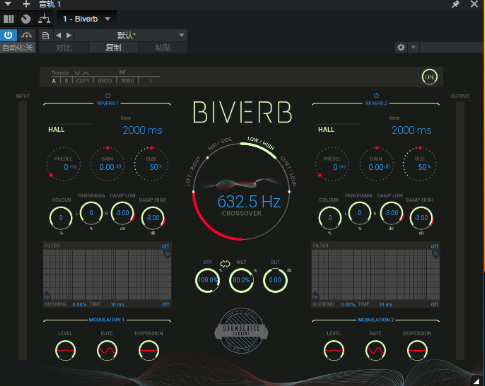Load previous preset with left arrow
This screenshot has height=386, width=485.
(59, 35)
